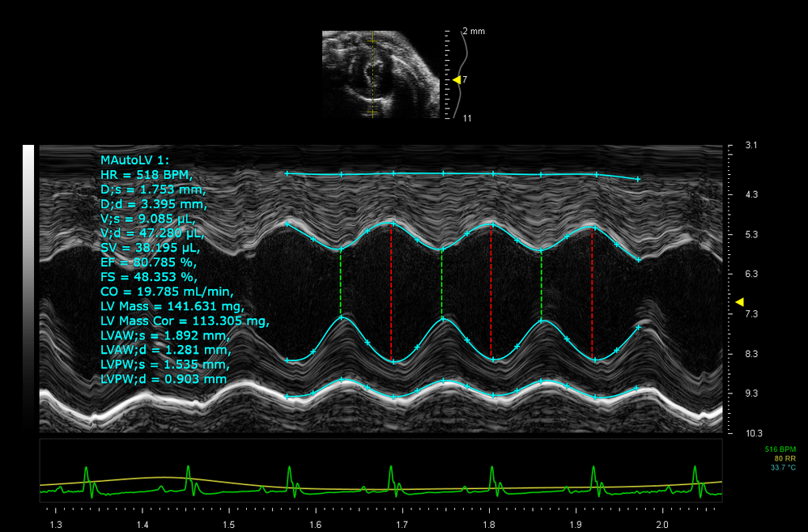Image resolution: width=808 pixels, height=532 pixels.
Task: Select the V;d = 47.280 µL measurement
Action: [152, 233]
